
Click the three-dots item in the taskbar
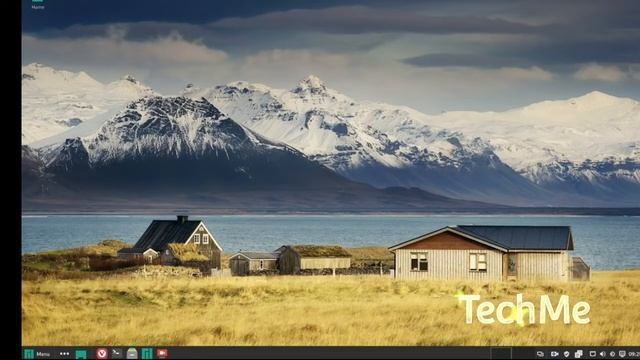pos(64,354)
